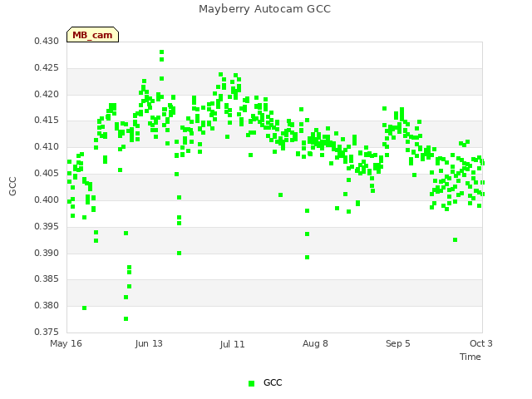532x399 pixels.
Task: Click the 0.375 y-axis value
Action: [47, 332]
